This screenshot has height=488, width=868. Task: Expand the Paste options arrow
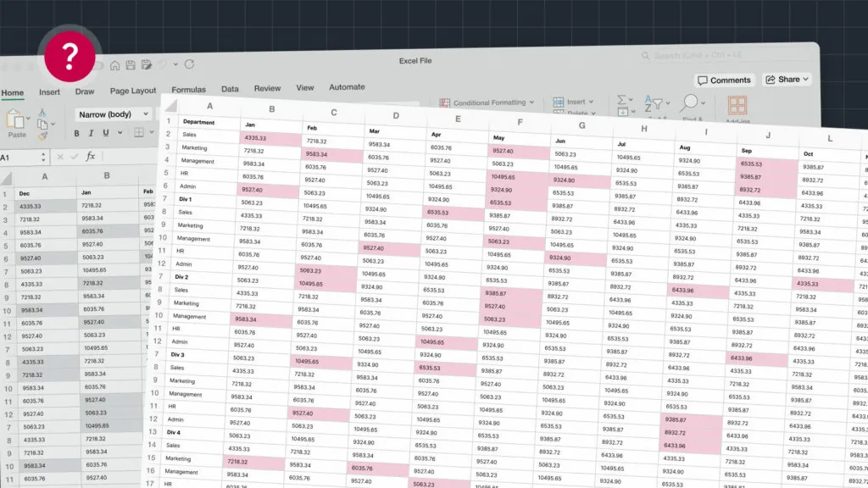28,119
